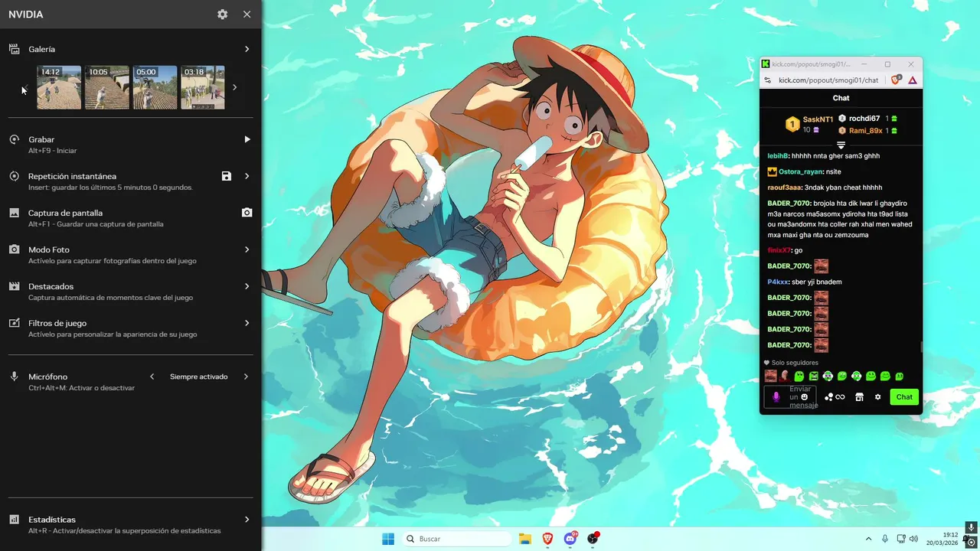980x551 pixels.
Task: Open File Explorer from the taskbar
Action: [525, 539]
